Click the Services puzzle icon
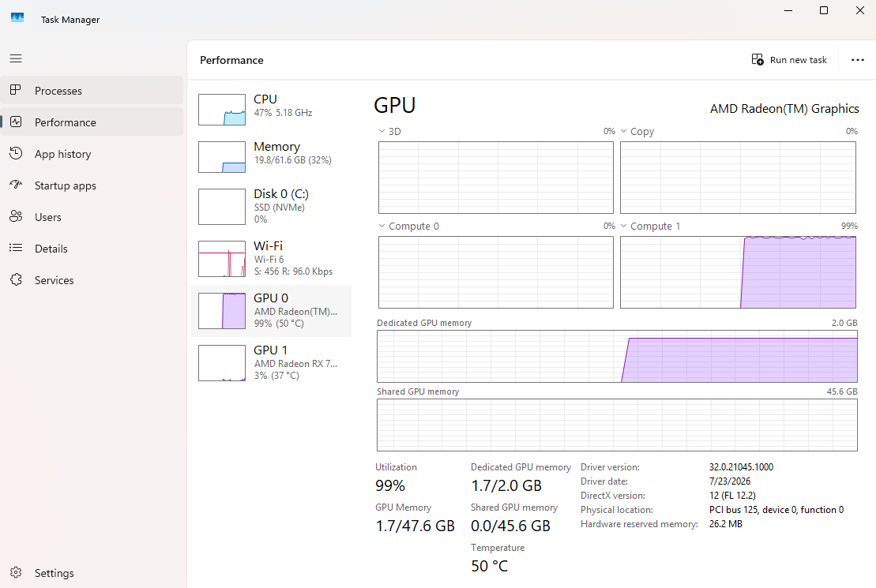This screenshot has height=588, width=876. (x=16, y=279)
